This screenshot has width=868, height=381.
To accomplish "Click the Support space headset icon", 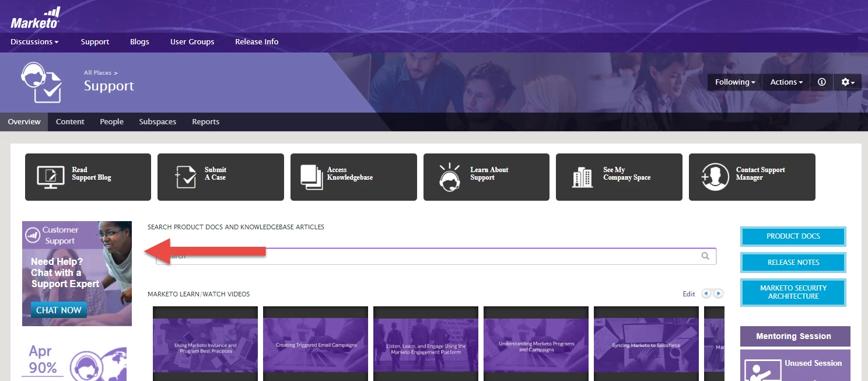I will coord(41,82).
